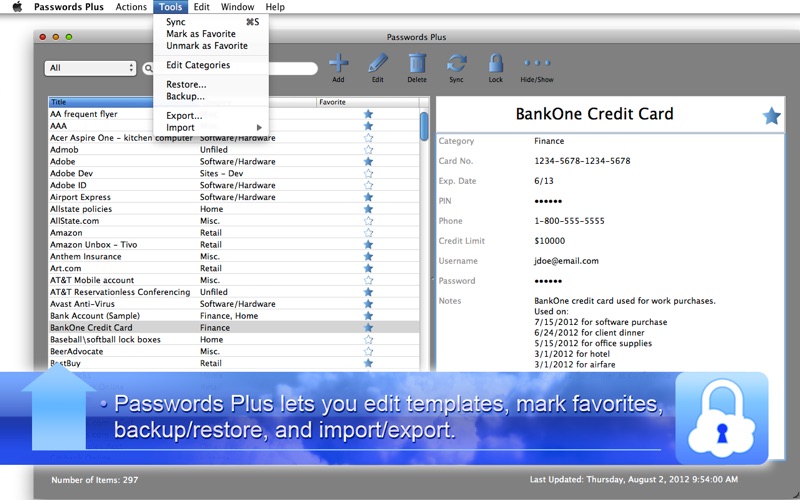Select the Amazon Unbox - Tivo row
This screenshot has height=500, width=800.
(234, 244)
